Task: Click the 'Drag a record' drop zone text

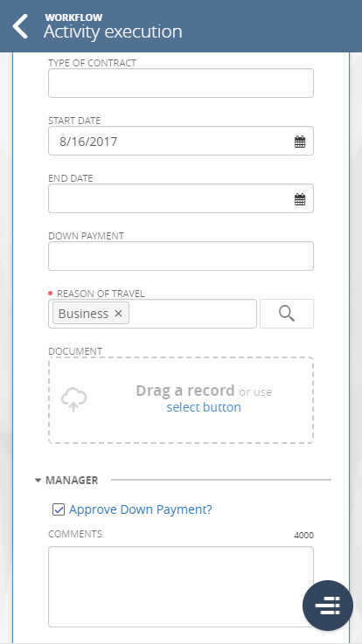Action: click(184, 391)
